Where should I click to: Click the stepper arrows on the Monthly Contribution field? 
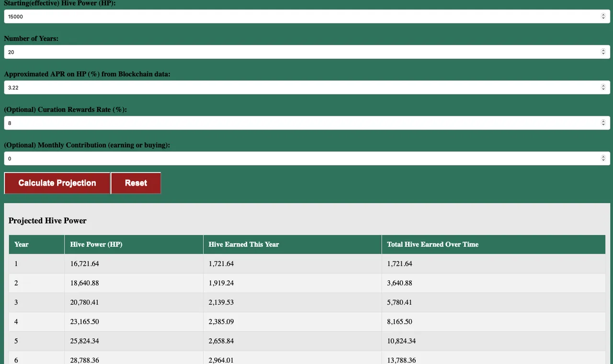click(603, 159)
